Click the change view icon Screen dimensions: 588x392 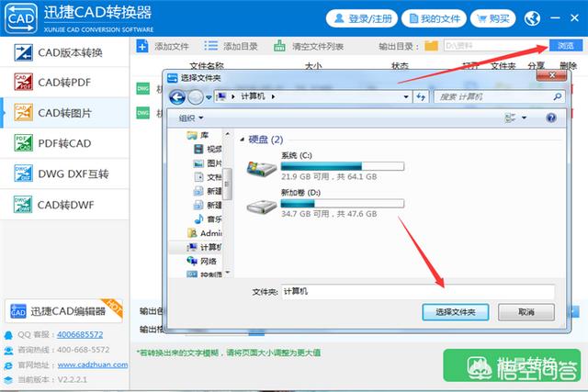pos(510,118)
